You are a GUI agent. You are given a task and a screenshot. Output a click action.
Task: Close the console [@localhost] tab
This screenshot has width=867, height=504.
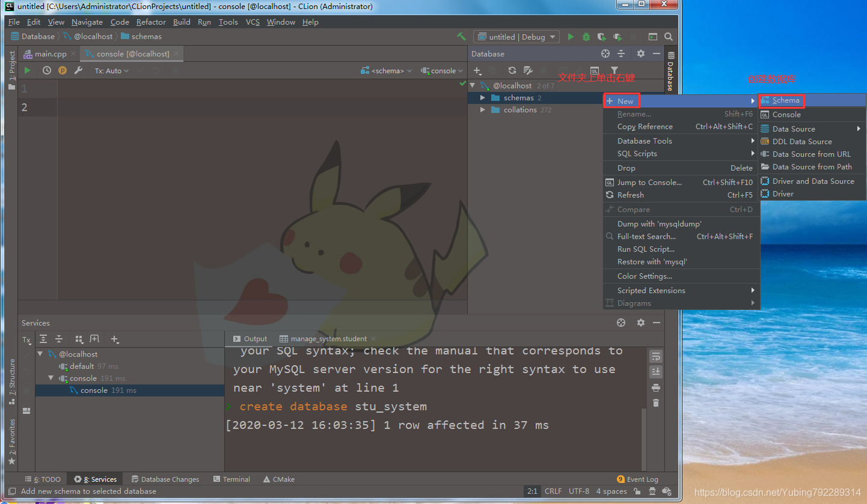click(x=176, y=54)
